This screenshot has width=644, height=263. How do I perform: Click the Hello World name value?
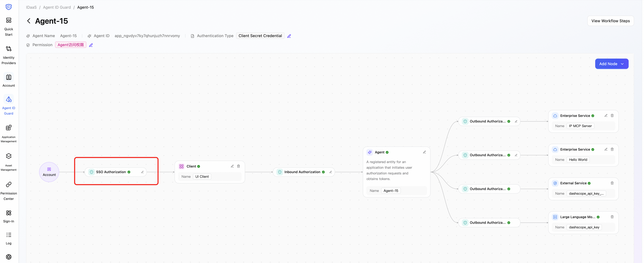[x=578, y=160]
